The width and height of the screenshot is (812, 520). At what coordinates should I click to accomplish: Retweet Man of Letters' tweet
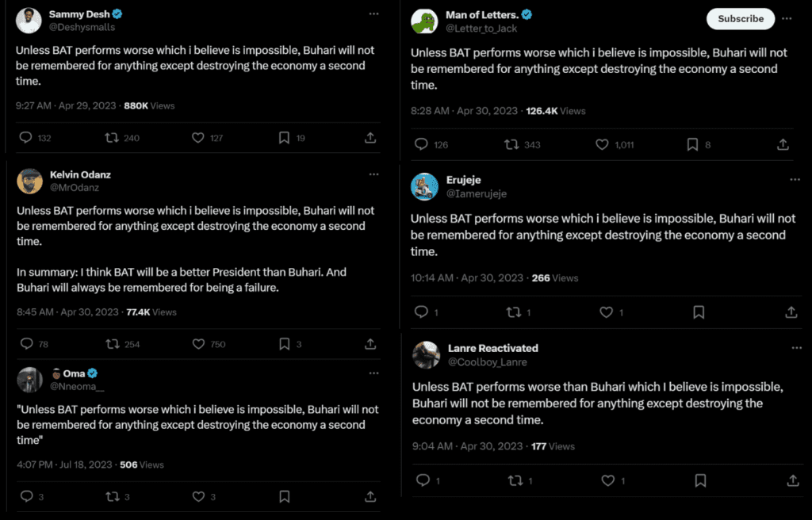(511, 144)
